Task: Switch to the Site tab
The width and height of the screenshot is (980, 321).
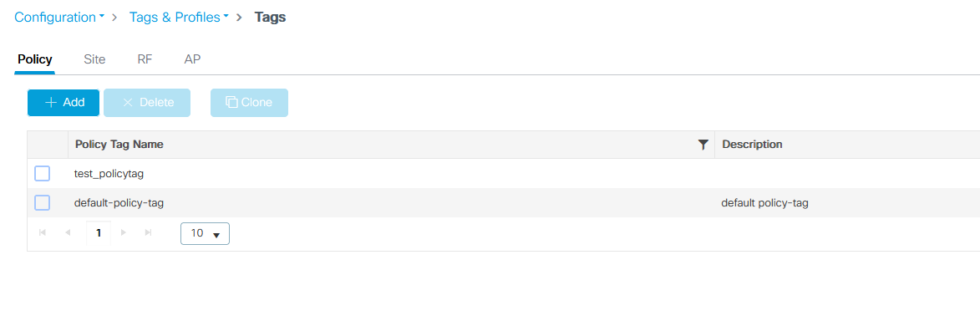Action: pyautogui.click(x=94, y=59)
